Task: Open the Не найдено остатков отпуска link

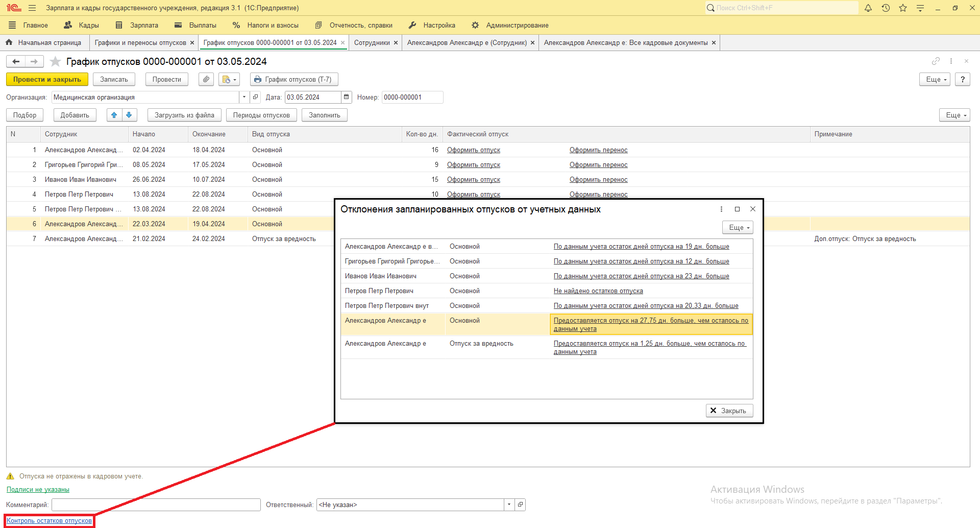Action: coord(598,291)
